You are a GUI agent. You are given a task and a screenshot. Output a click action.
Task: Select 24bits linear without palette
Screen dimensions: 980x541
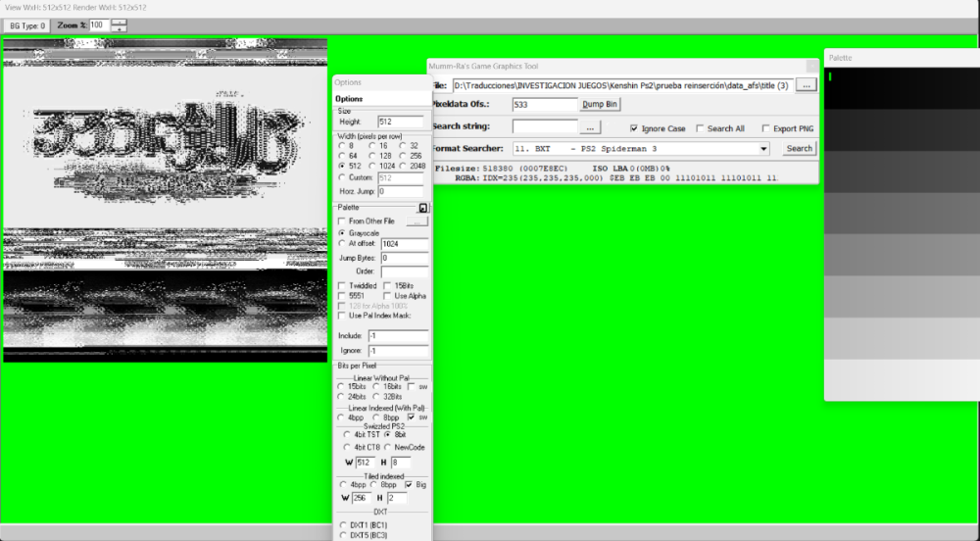[x=341, y=397]
